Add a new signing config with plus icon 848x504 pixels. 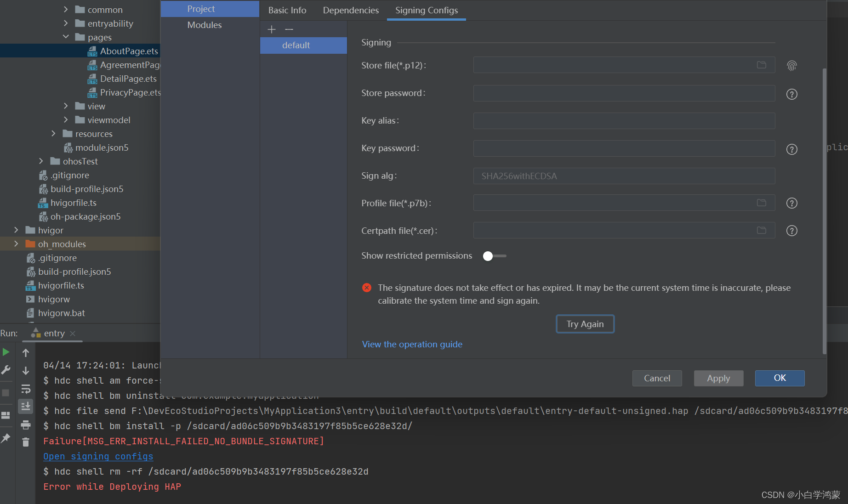pos(272,29)
